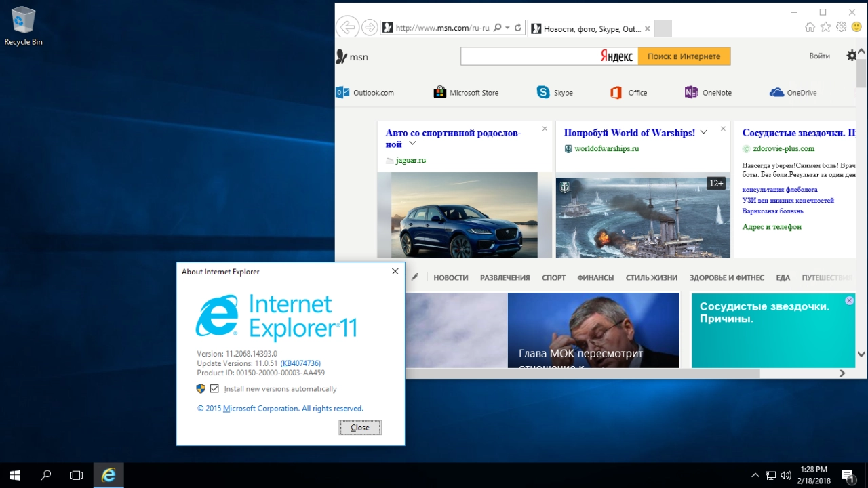The width and height of the screenshot is (868, 488).
Task: Select the ЕДА navigation tab
Action: pos(783,277)
